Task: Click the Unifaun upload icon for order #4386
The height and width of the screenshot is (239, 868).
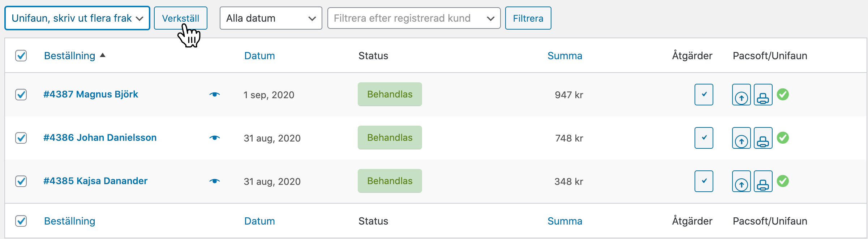Action: click(x=741, y=138)
